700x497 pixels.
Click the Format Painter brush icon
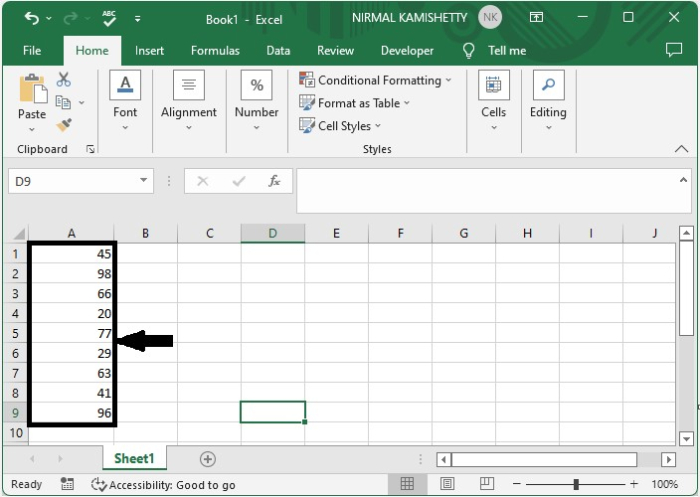[x=64, y=125]
